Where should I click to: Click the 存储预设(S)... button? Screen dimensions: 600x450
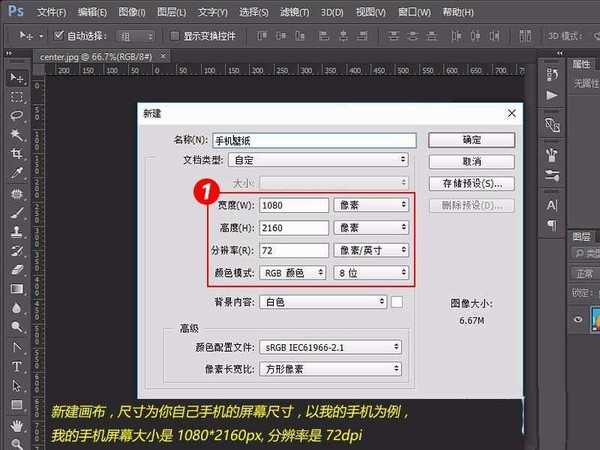pyautogui.click(x=471, y=184)
